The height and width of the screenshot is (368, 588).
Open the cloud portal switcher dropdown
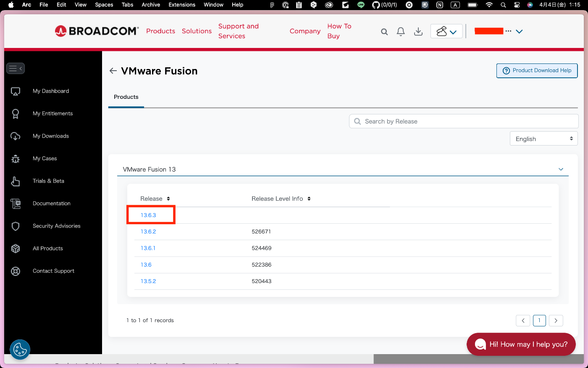pos(446,32)
